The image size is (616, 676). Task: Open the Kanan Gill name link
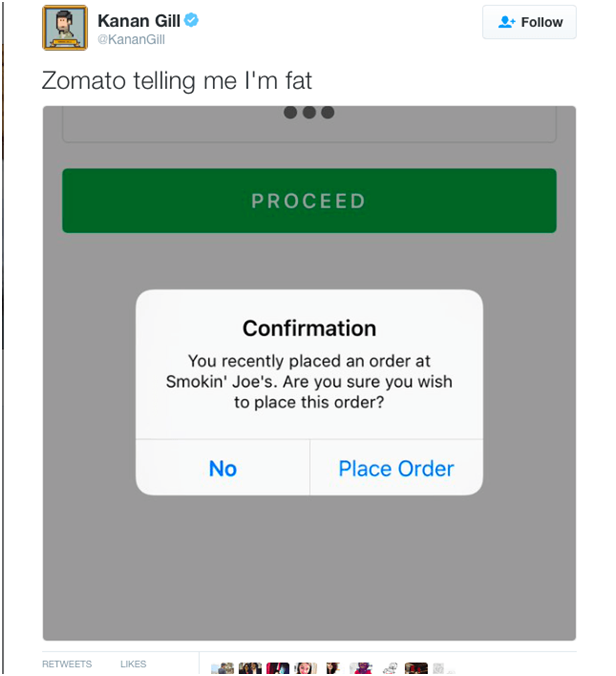(x=139, y=21)
